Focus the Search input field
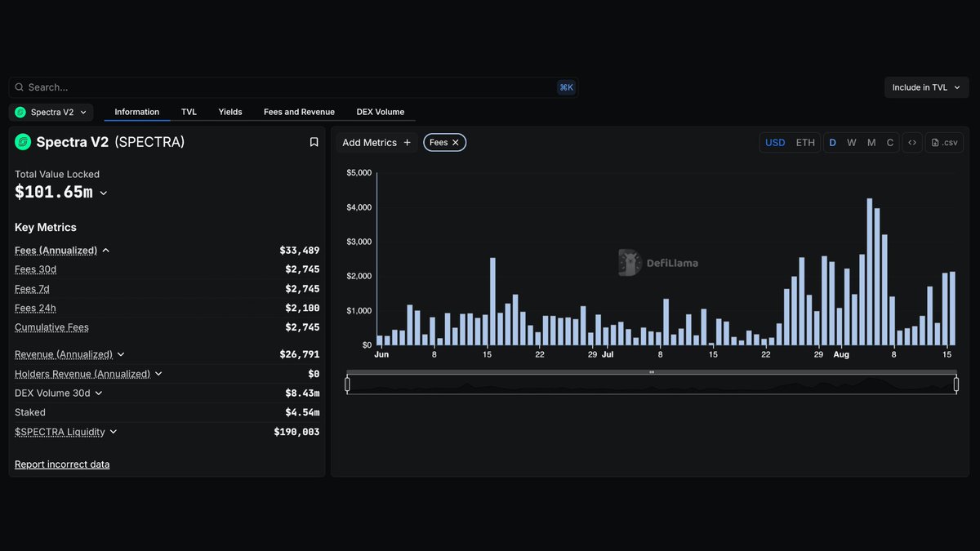The width and height of the screenshot is (980, 551). click(293, 87)
